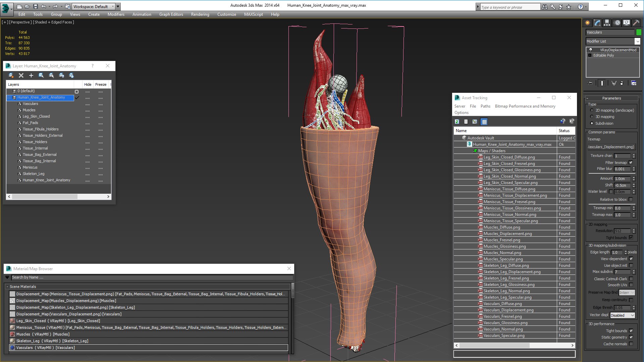Select 2D mapping (landscape) radio button

pyautogui.click(x=592, y=110)
